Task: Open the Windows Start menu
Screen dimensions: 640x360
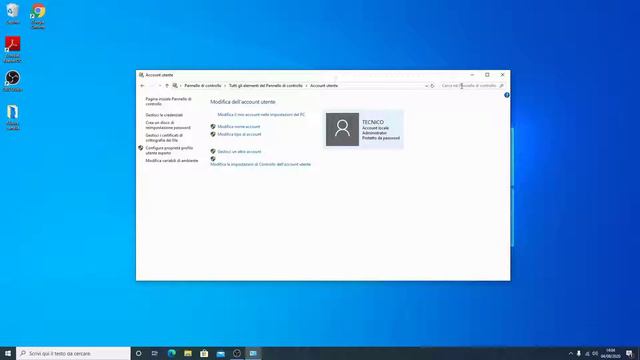Action: coord(8,353)
